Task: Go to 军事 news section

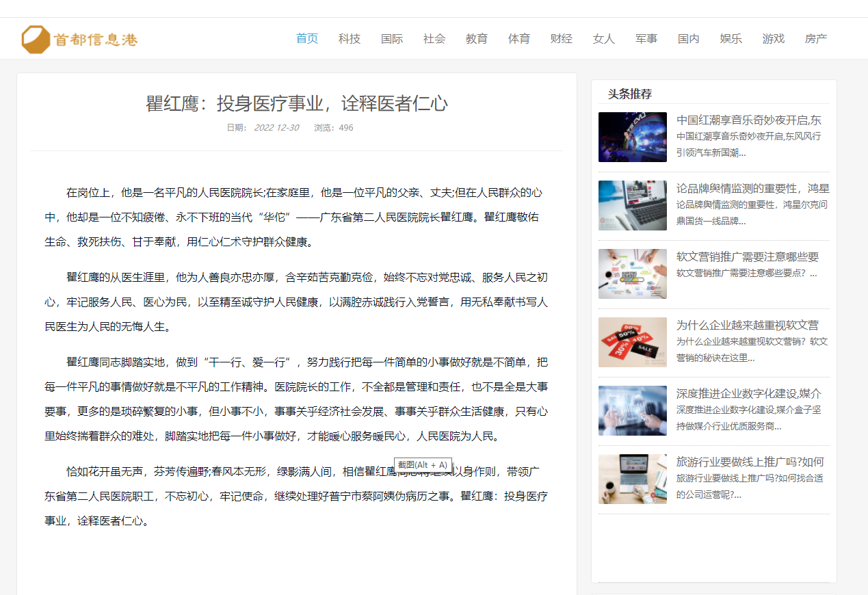Action: [x=646, y=38]
